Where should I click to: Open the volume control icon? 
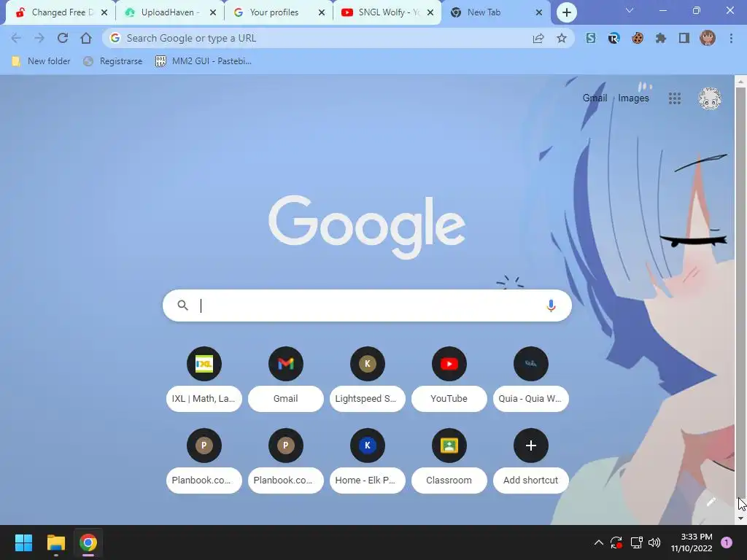[x=654, y=542]
